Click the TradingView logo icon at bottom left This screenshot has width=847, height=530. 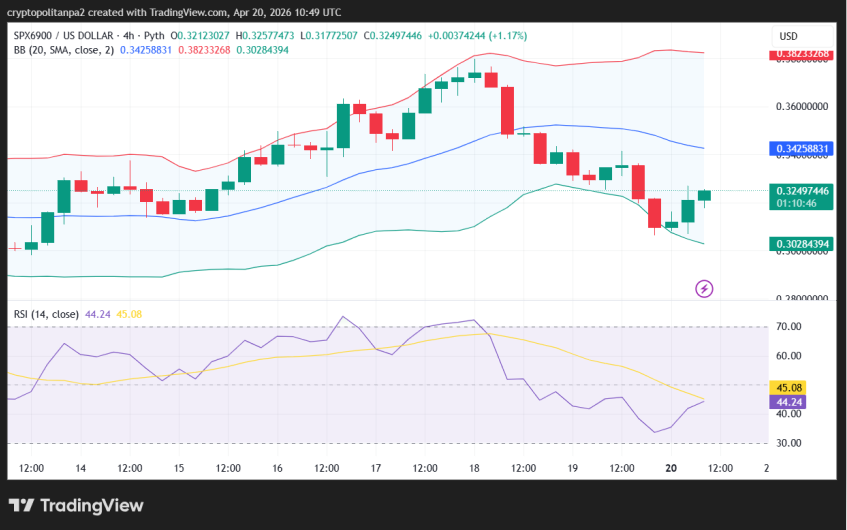pos(22,506)
